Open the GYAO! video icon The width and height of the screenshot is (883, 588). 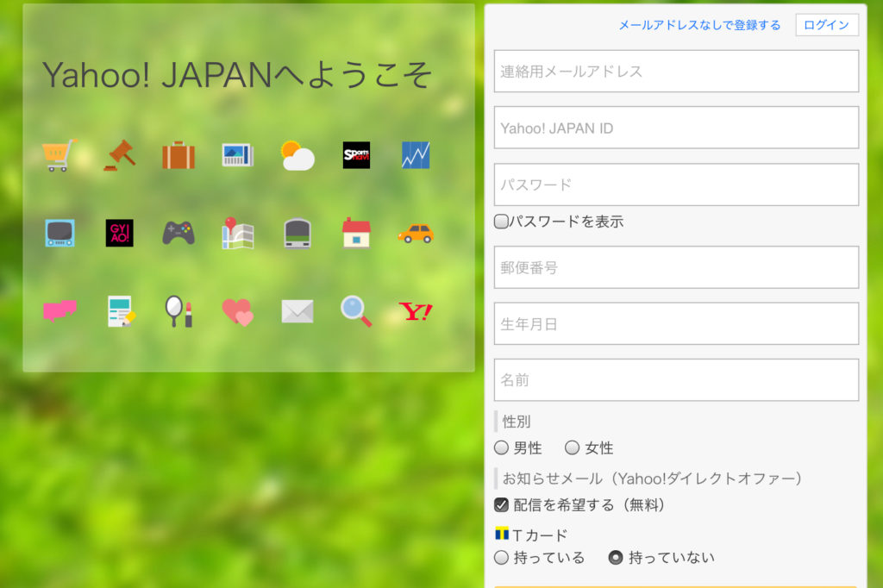click(119, 233)
